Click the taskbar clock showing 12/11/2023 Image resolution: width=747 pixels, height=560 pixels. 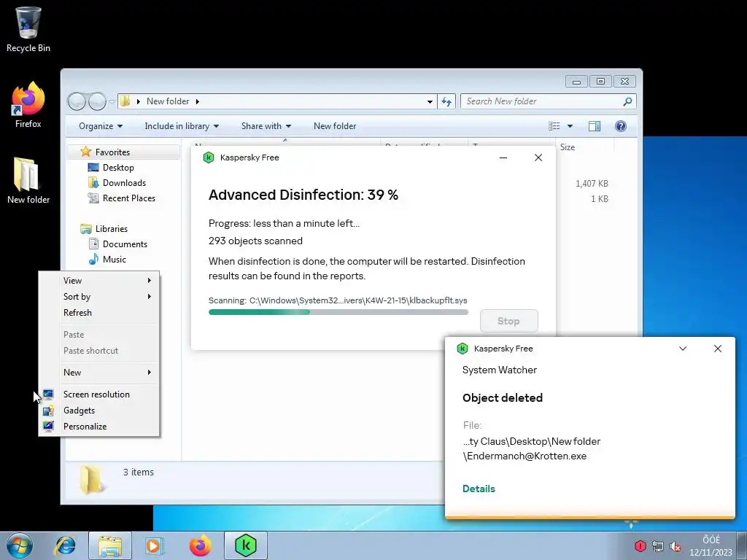(711, 546)
